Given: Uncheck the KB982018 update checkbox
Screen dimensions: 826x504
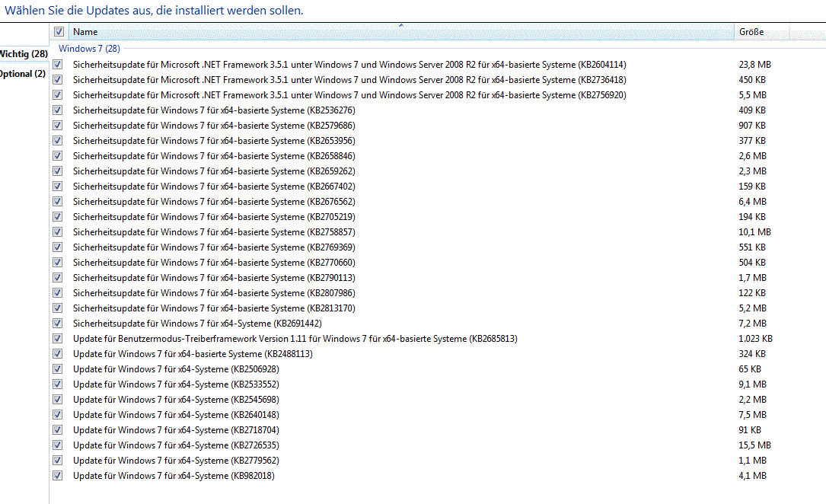Looking at the screenshot, I should pyautogui.click(x=58, y=476).
